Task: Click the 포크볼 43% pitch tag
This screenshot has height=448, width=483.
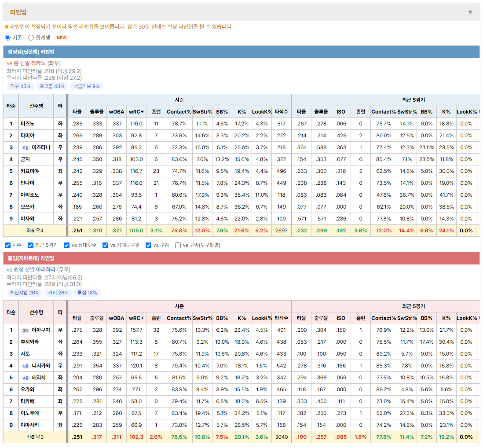Action: [52, 86]
